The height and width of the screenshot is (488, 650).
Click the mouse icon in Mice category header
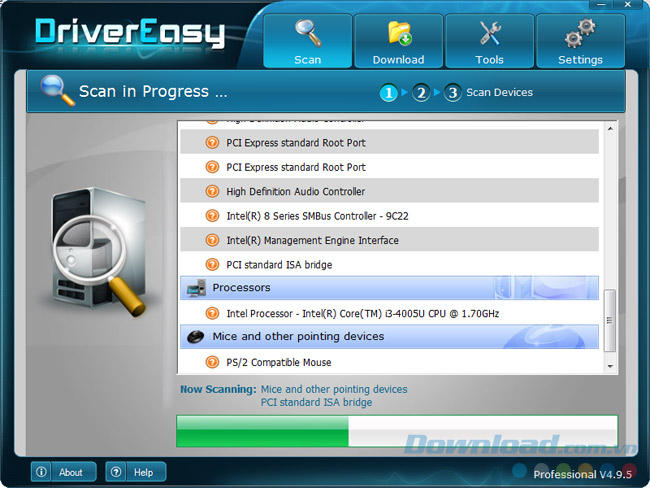196,337
